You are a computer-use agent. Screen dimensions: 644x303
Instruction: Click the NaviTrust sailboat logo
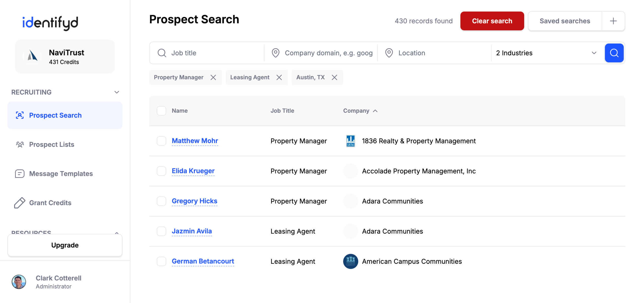32,56
